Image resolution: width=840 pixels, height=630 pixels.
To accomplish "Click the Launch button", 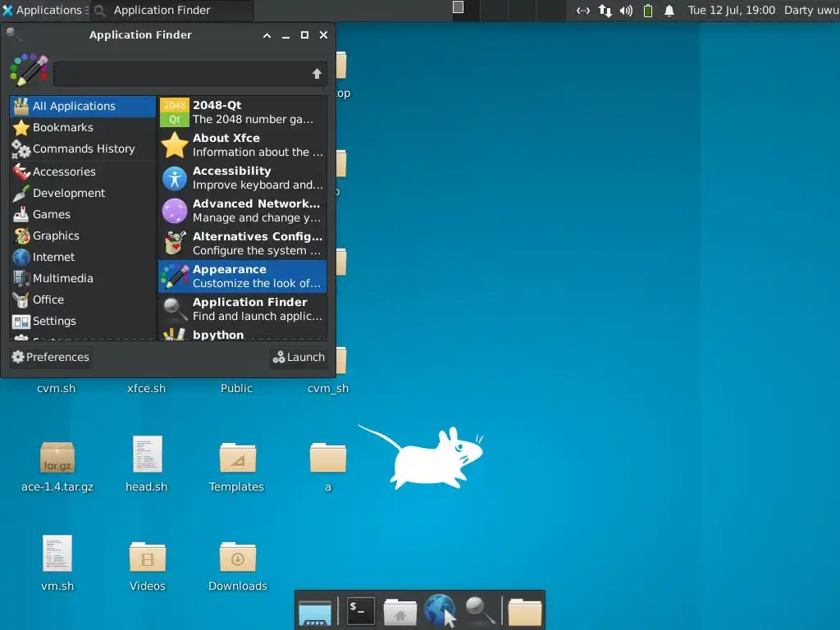I will [299, 358].
